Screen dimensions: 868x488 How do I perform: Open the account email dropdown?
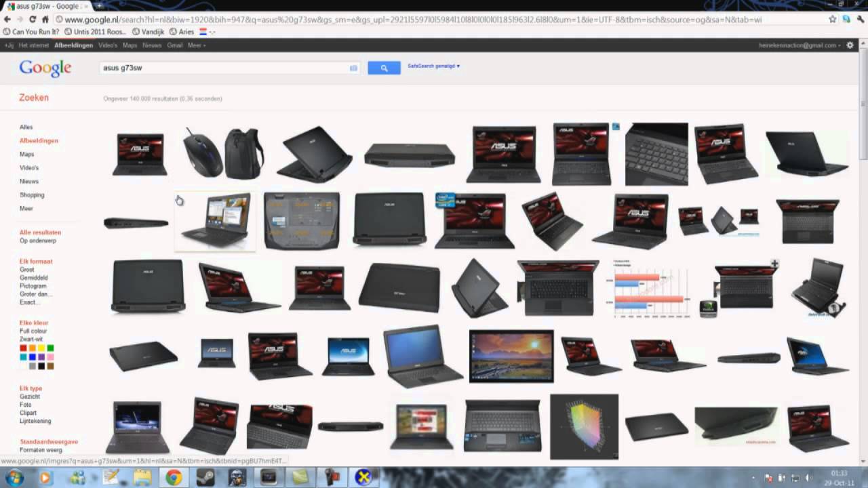pyautogui.click(x=800, y=45)
